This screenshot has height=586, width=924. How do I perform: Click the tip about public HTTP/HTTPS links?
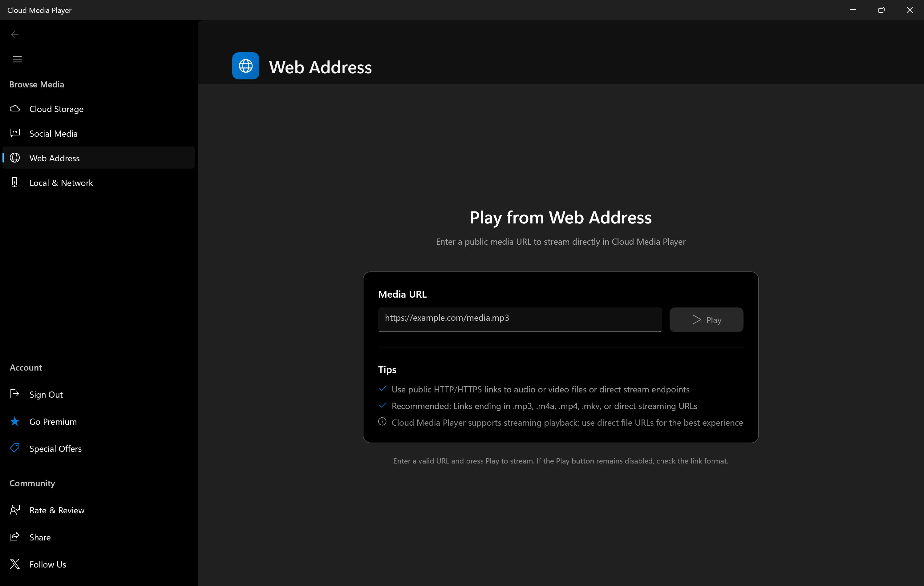coord(541,389)
